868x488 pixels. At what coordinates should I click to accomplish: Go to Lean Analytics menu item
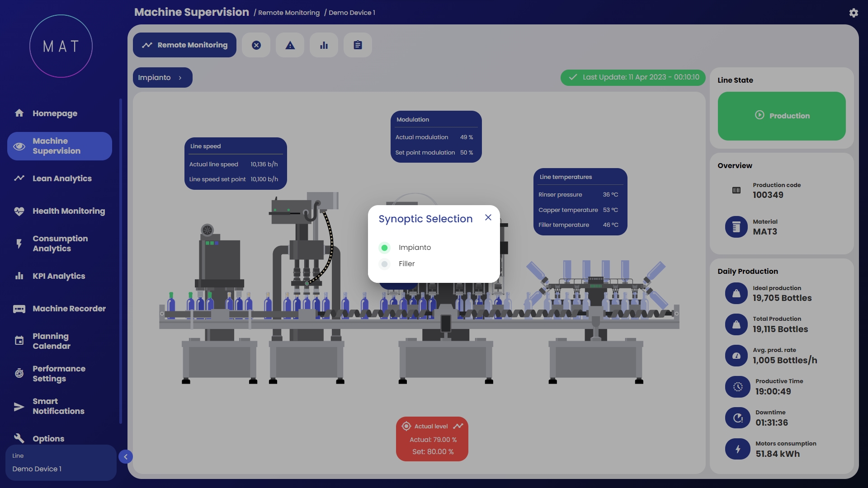click(62, 178)
